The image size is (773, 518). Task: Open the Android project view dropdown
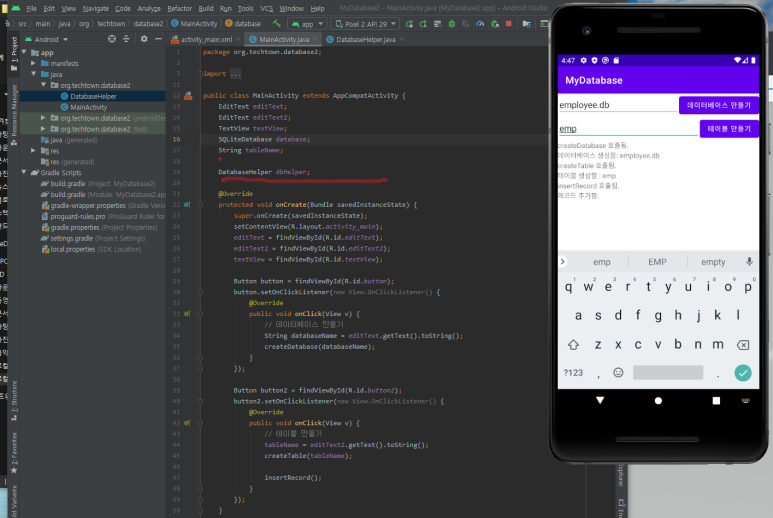47,39
